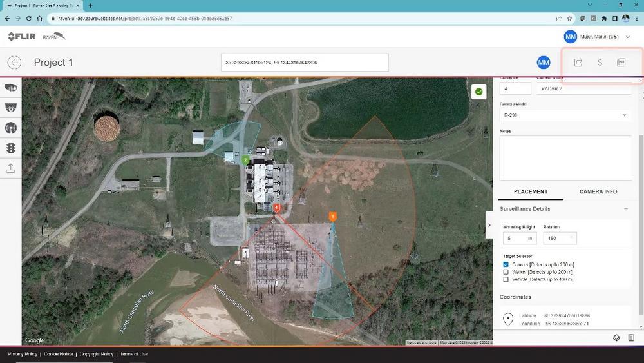
Task: Select the Placement tab
Action: tap(531, 191)
